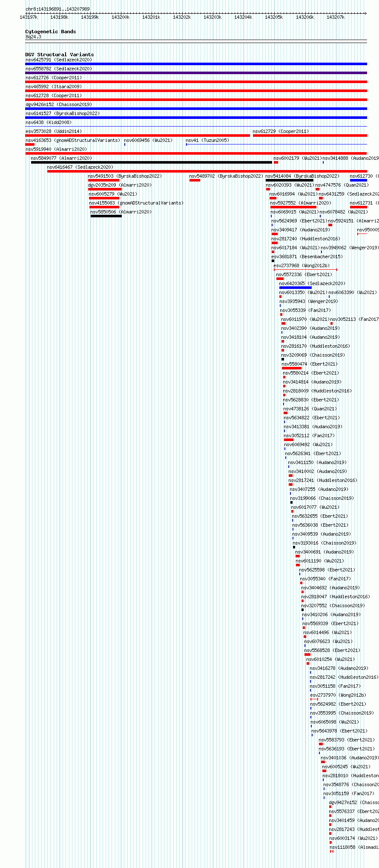Select nsv3400691 (Audano2019) label
379x868 pixels.
tap(324, 552)
